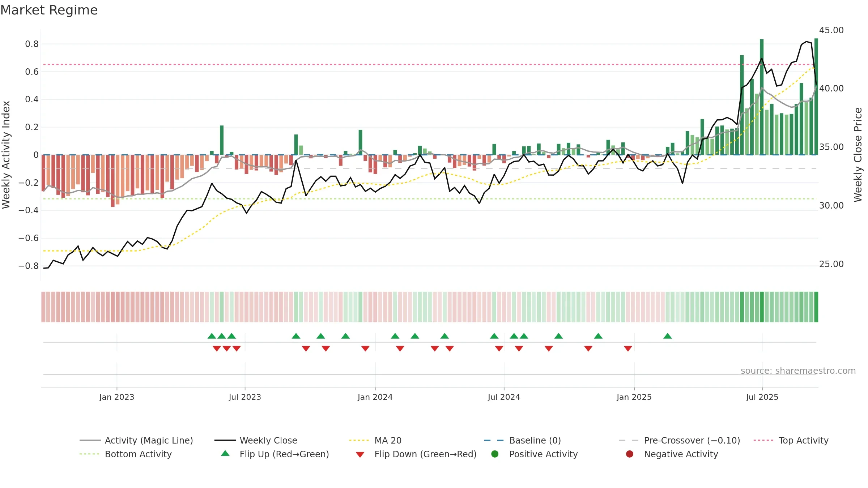The width and height of the screenshot is (868, 488).
Task: Click the Flip Down red triangle legend icon
Action: coord(360,454)
